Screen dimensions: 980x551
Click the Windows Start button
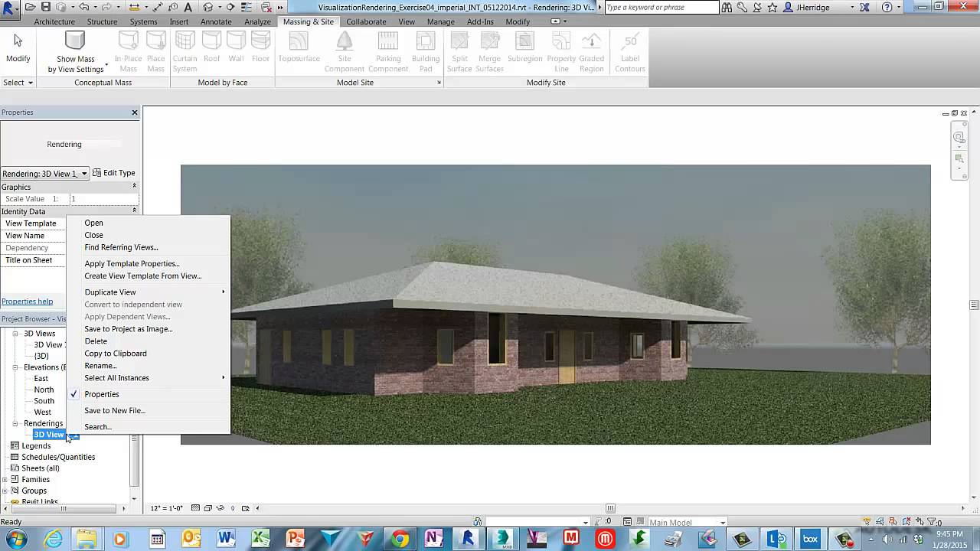coord(16,539)
